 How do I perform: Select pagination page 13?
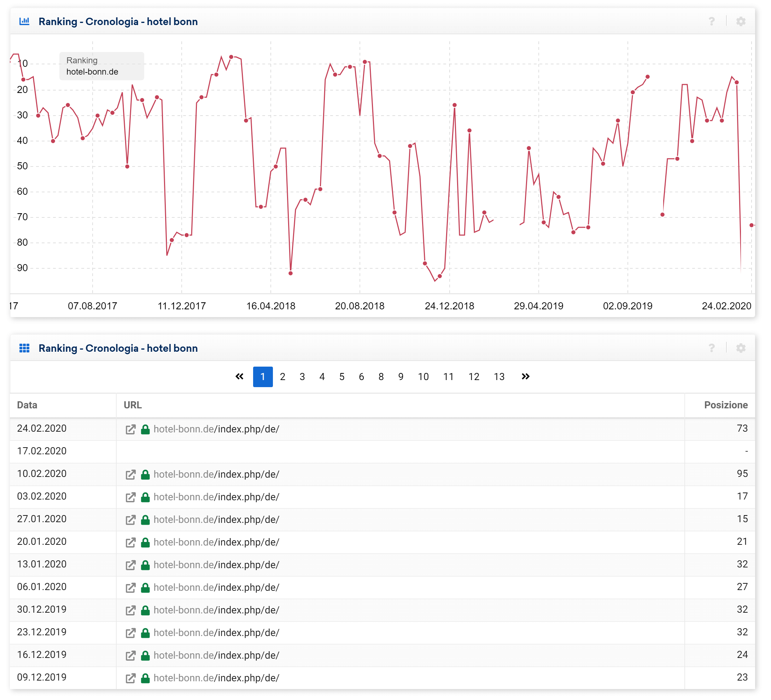point(499,377)
